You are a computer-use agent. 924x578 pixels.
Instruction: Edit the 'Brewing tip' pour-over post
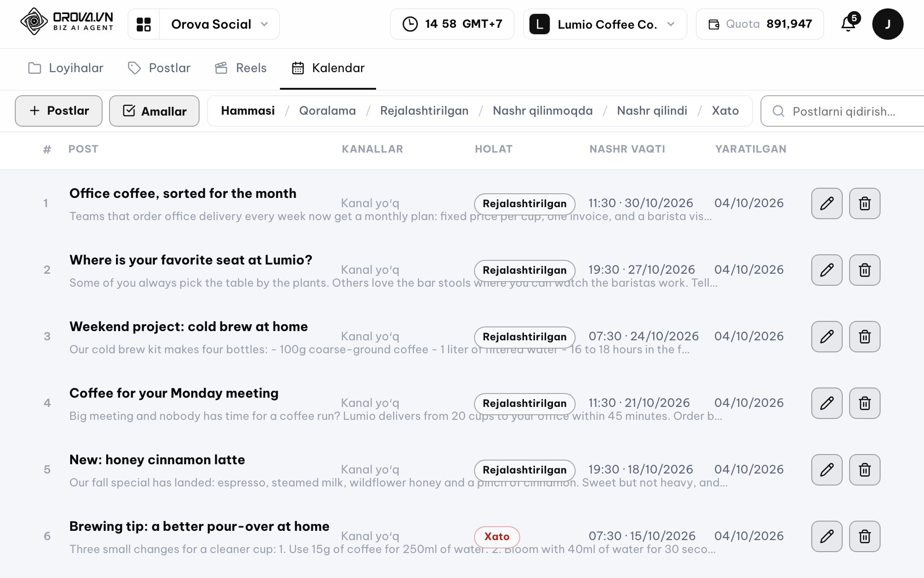(x=827, y=536)
